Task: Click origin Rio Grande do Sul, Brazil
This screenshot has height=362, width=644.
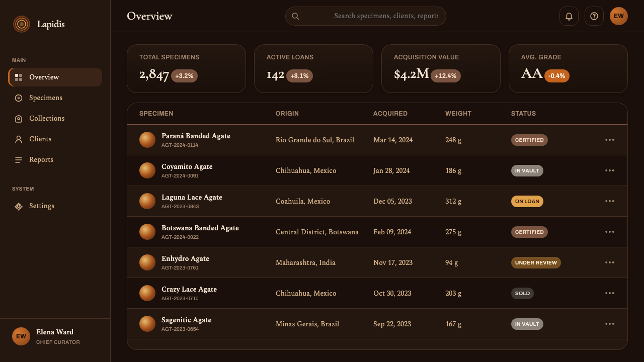Action: pyautogui.click(x=315, y=140)
